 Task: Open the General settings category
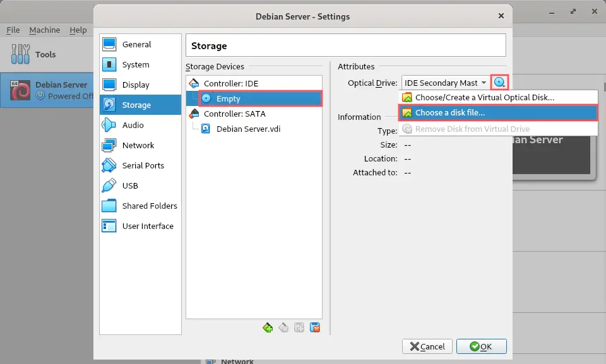click(140, 44)
